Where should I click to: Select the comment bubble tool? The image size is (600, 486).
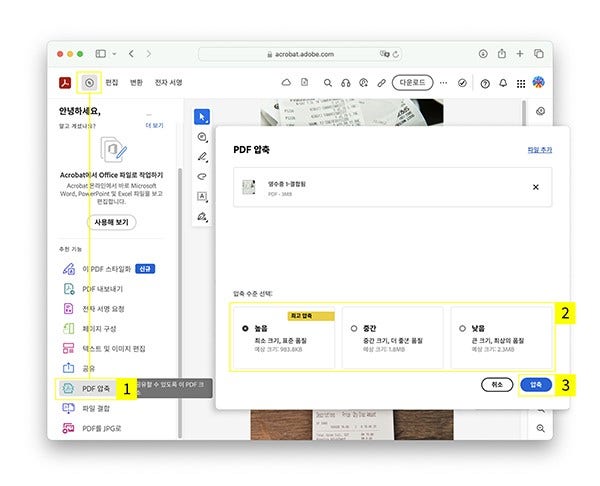202,137
